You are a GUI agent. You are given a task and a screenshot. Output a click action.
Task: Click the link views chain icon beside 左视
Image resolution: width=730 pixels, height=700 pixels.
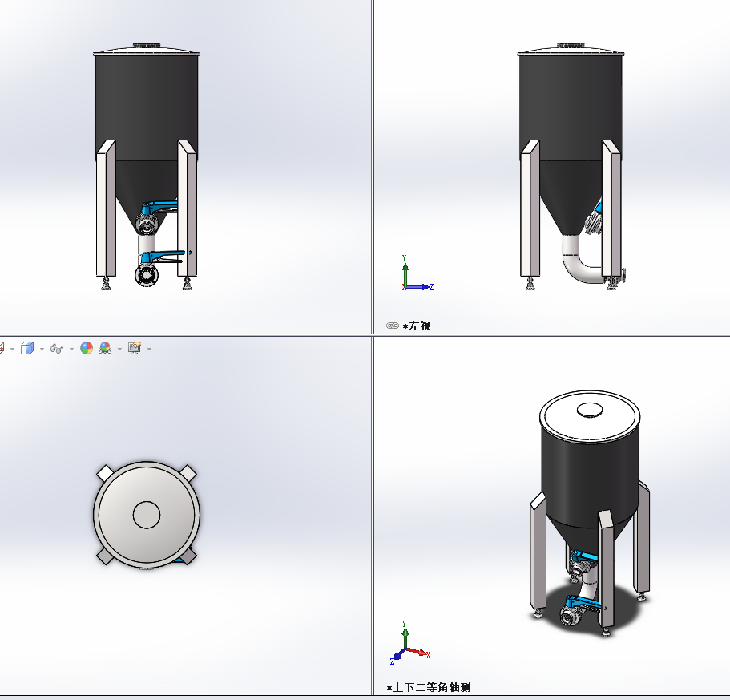[x=393, y=326]
